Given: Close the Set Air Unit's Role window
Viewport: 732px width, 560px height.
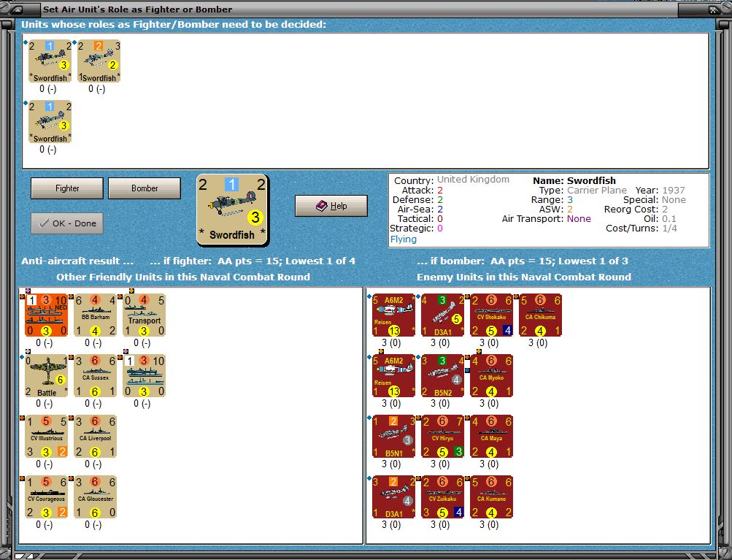Looking at the screenshot, I should [x=714, y=9].
